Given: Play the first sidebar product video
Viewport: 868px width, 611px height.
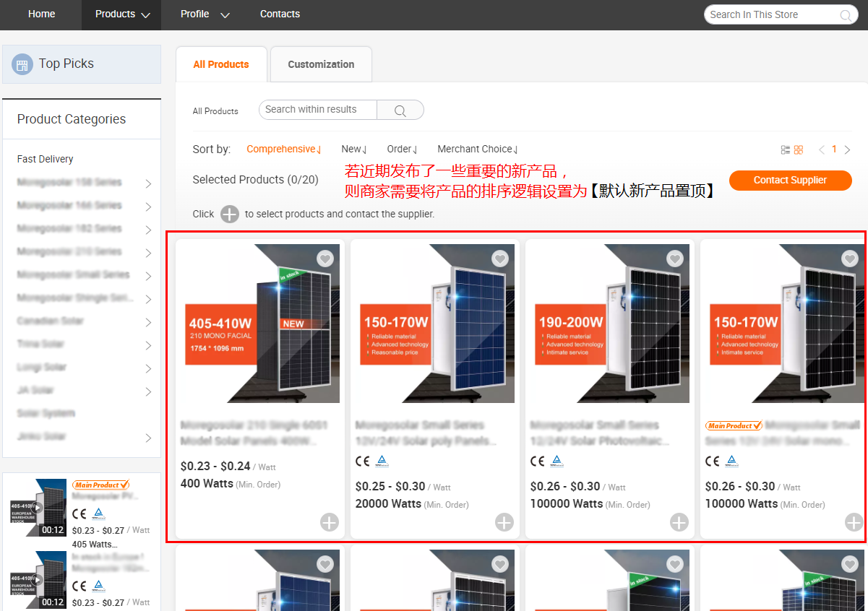Looking at the screenshot, I should pos(38,508).
